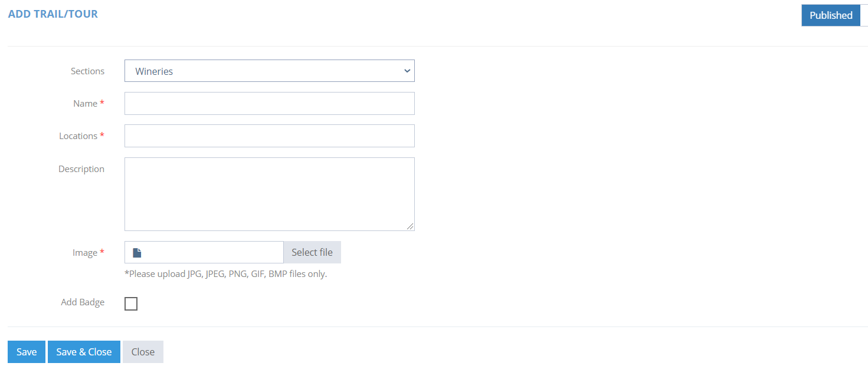The image size is (868, 376).
Task: Click the Name field label
Action: (85, 103)
